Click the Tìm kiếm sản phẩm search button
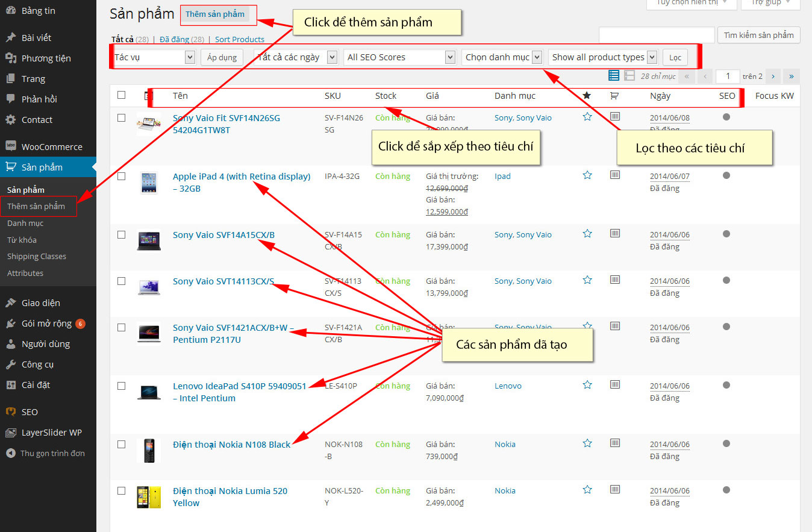 [x=759, y=35]
